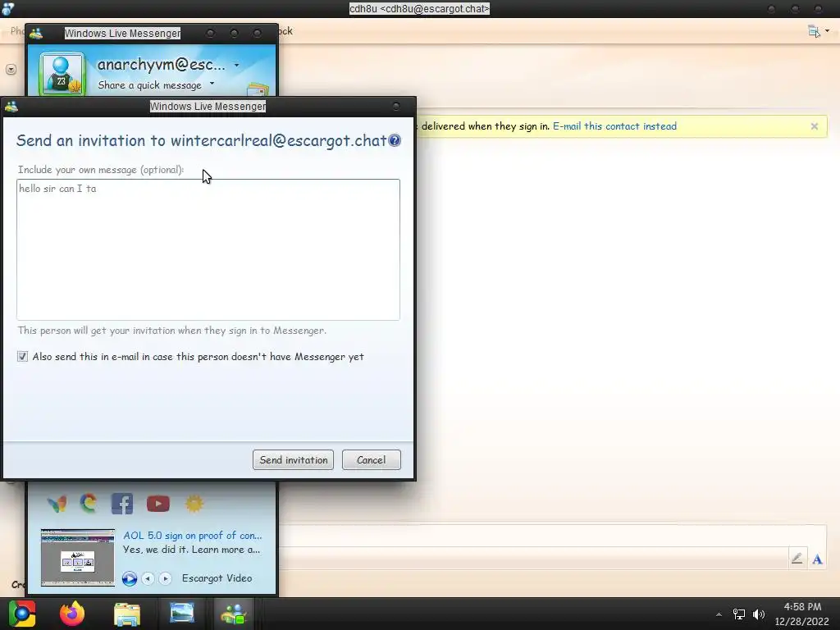Click the Windows Live Messenger taskbar icon
This screenshot has height=630, width=840.
pos(234,614)
